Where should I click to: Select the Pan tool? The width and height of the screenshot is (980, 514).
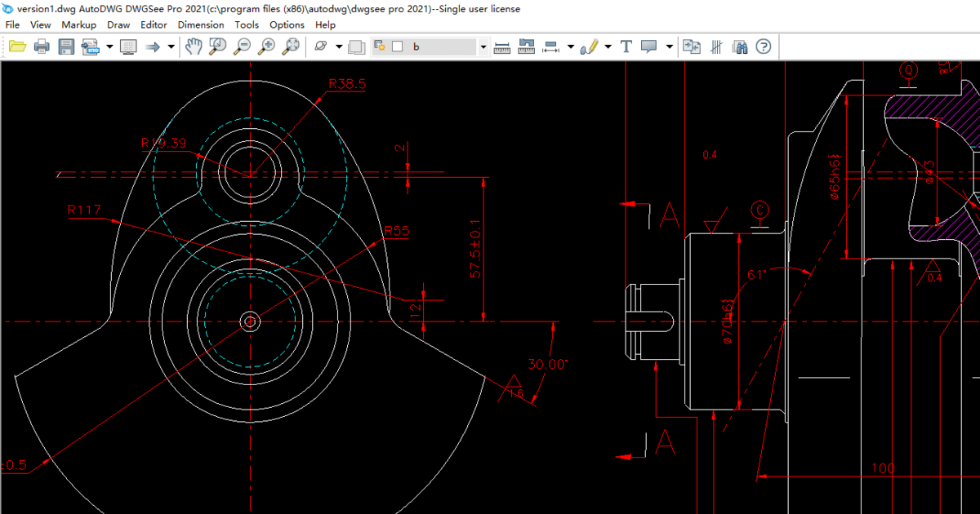192,47
